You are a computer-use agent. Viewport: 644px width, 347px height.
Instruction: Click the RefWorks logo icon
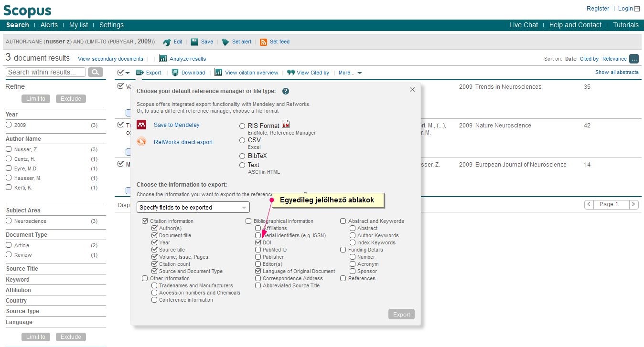[141, 142]
